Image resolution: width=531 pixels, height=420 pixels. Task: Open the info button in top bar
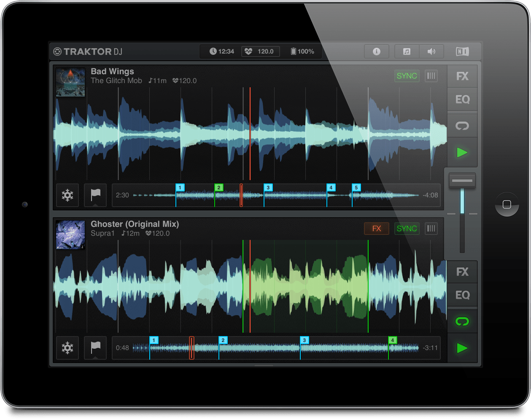point(376,51)
